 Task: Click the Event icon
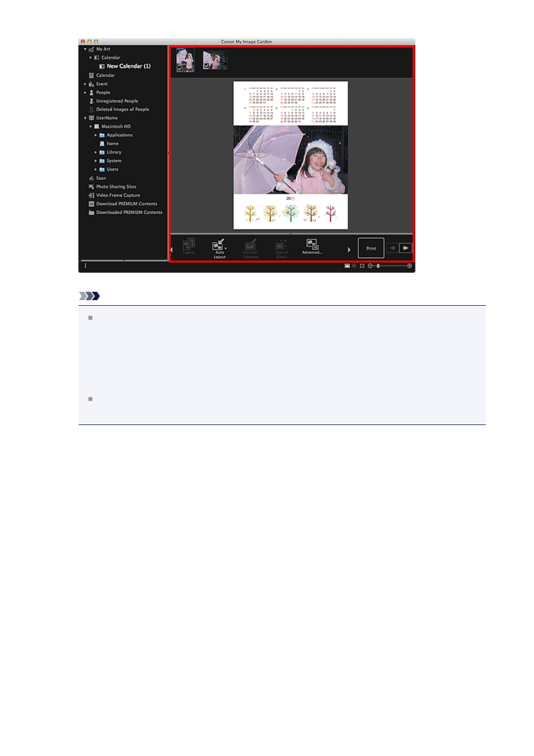(x=91, y=84)
